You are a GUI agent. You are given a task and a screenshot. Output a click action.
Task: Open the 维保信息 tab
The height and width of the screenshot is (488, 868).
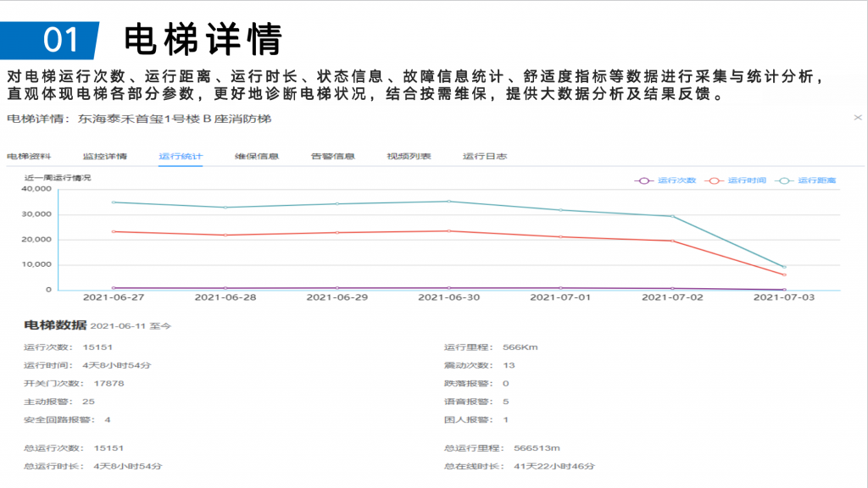[256, 156]
